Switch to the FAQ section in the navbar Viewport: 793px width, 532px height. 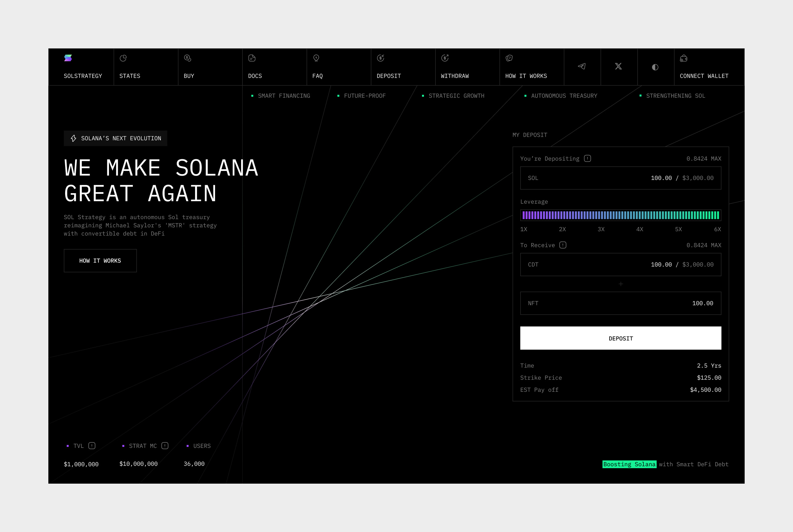[x=318, y=76]
